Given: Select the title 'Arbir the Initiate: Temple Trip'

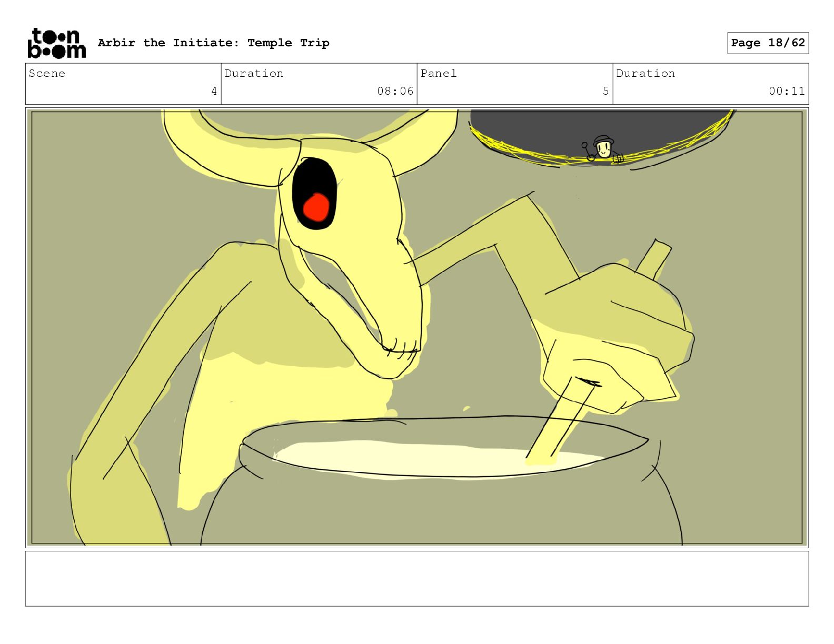Looking at the screenshot, I should point(214,43).
